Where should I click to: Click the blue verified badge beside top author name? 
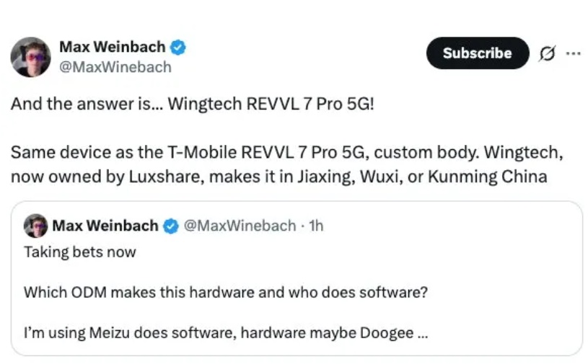click(x=177, y=47)
